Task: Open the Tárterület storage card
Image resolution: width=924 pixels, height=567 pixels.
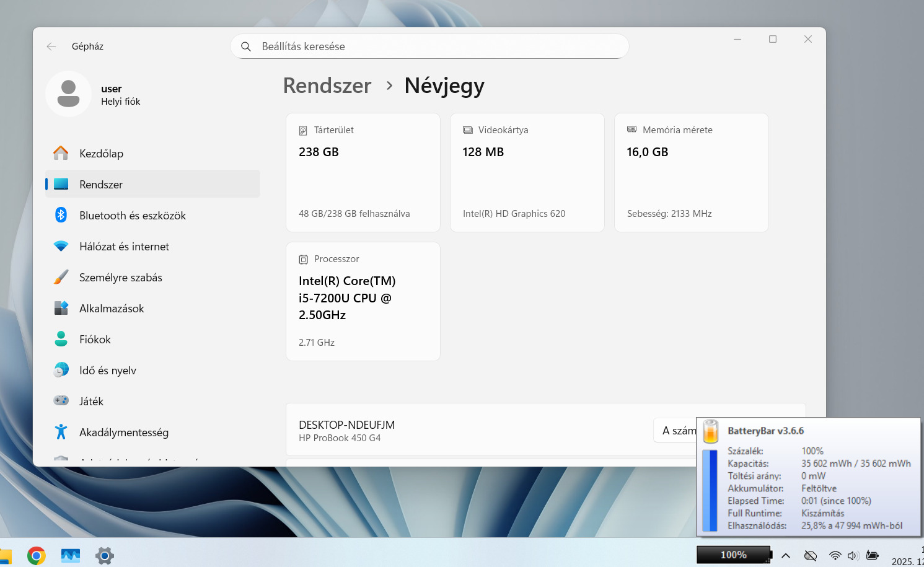Action: (363, 172)
